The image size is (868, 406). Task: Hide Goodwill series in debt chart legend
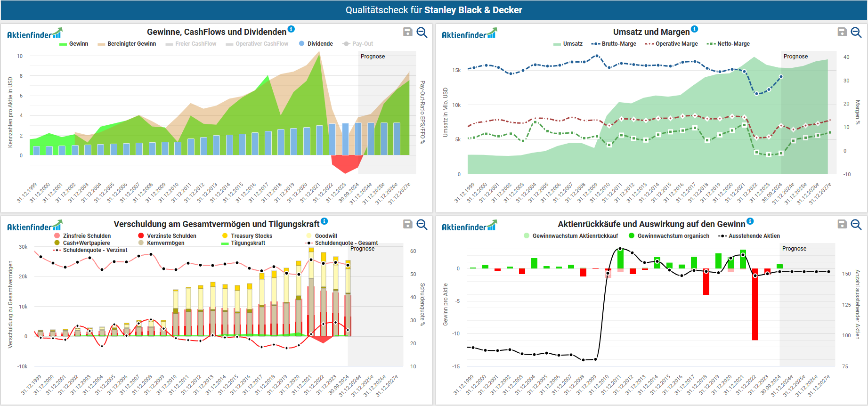click(x=325, y=236)
